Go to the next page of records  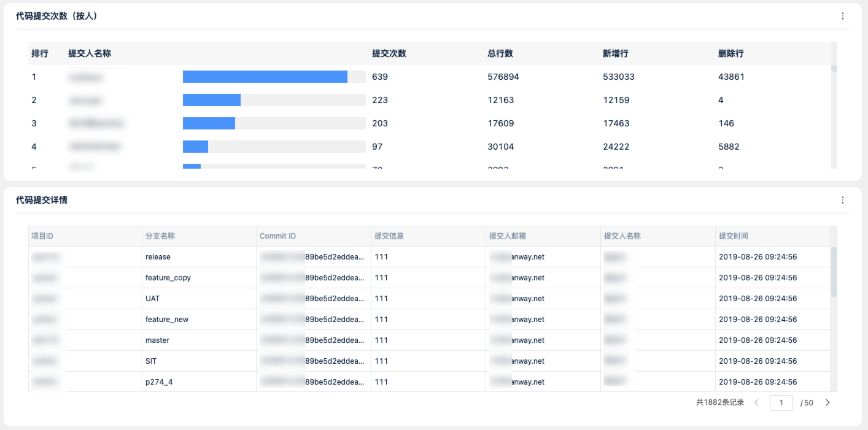coord(827,403)
